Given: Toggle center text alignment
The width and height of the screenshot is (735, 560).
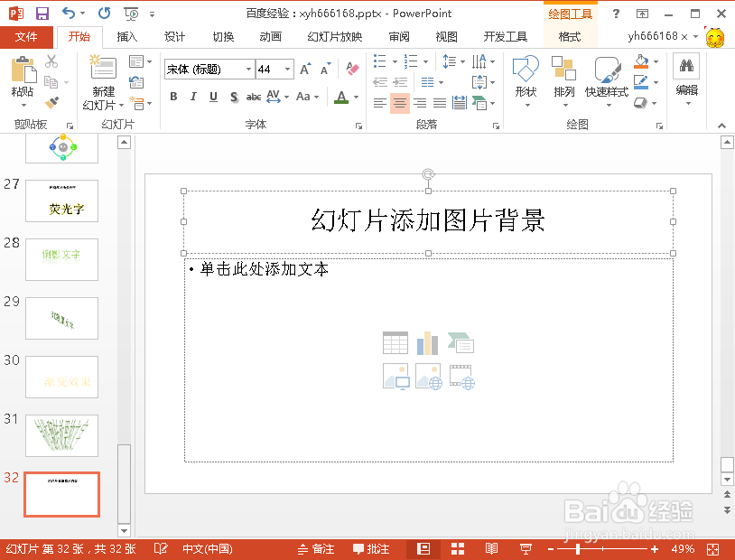Looking at the screenshot, I should click(399, 103).
